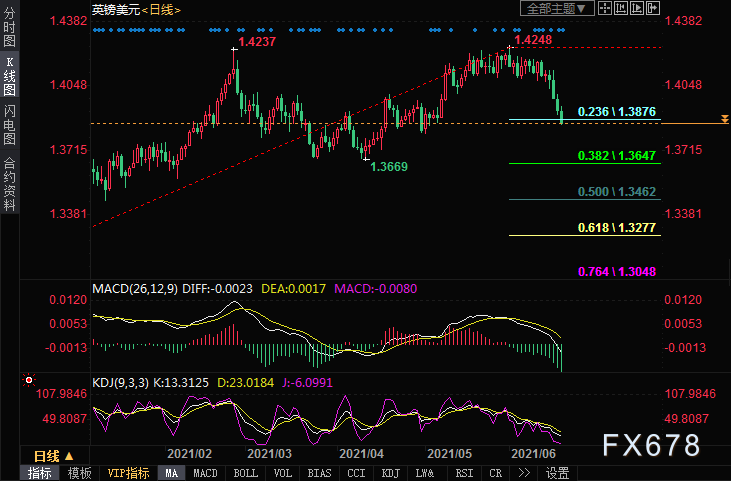Screen dimensions: 731x481
Task: Select the RSI indicator
Action: click(464, 473)
